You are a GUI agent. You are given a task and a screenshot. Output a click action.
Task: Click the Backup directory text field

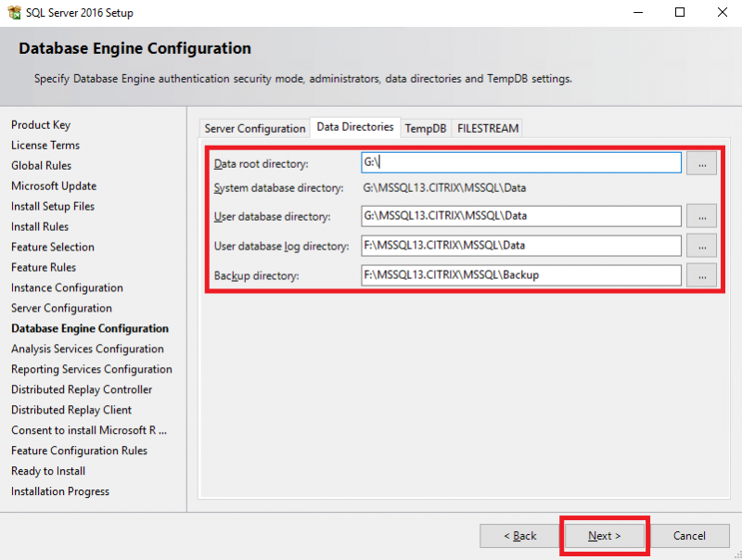coord(519,274)
